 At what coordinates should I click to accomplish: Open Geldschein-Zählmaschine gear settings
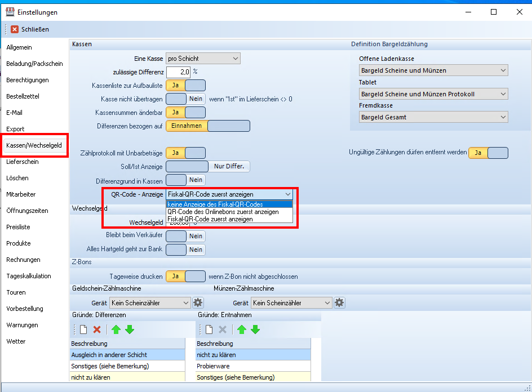tap(198, 302)
